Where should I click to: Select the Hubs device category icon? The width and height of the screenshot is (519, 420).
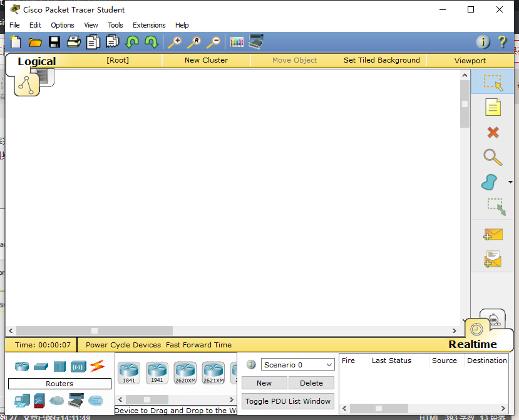click(x=59, y=366)
